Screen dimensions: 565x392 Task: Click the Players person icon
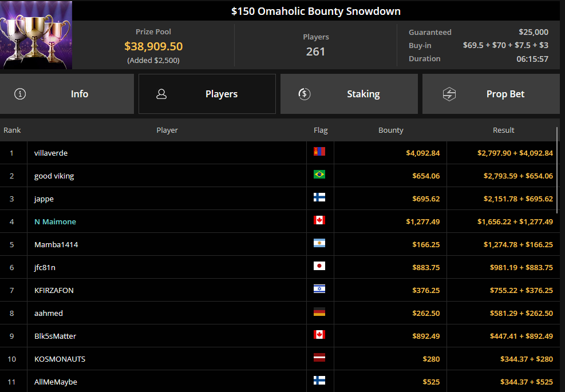coord(161,94)
